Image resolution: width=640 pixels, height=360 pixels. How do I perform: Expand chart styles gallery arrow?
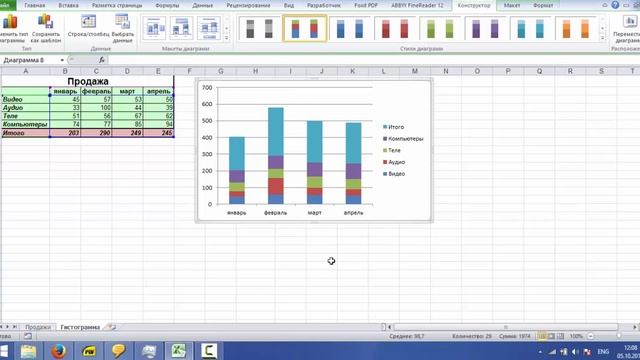click(x=602, y=38)
